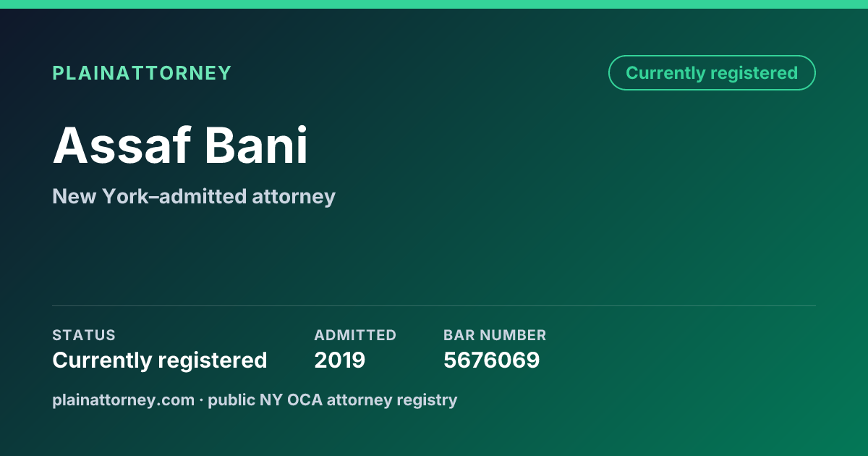Click the PLAINATTORNEY brand logo text
This screenshot has width=868, height=456.
point(142,73)
